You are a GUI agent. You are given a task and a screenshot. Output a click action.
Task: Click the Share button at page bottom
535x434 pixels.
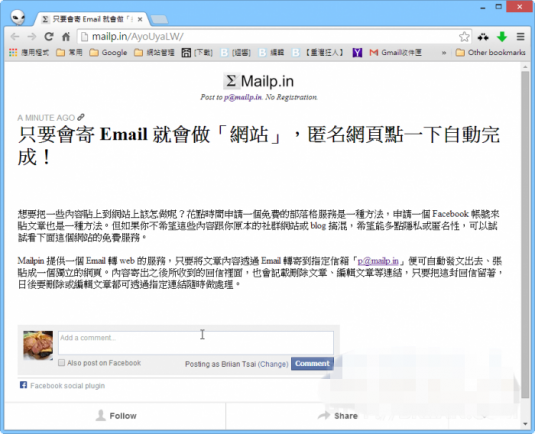(338, 416)
